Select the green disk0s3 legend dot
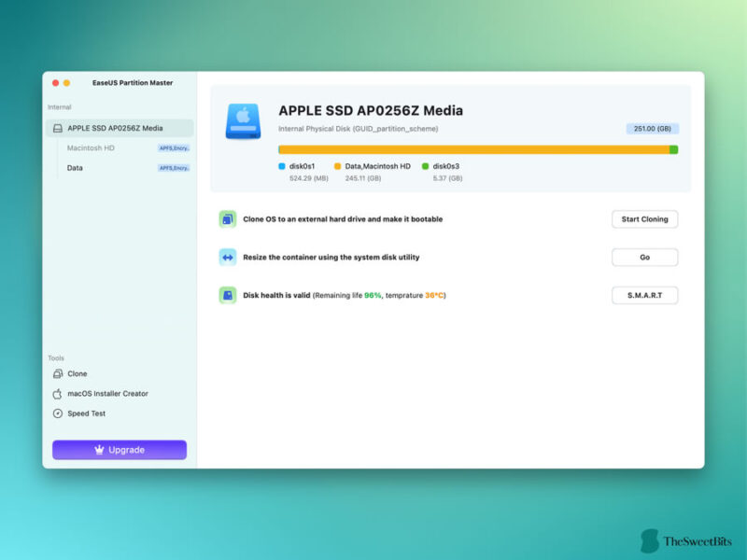This screenshot has width=747, height=560. click(425, 165)
